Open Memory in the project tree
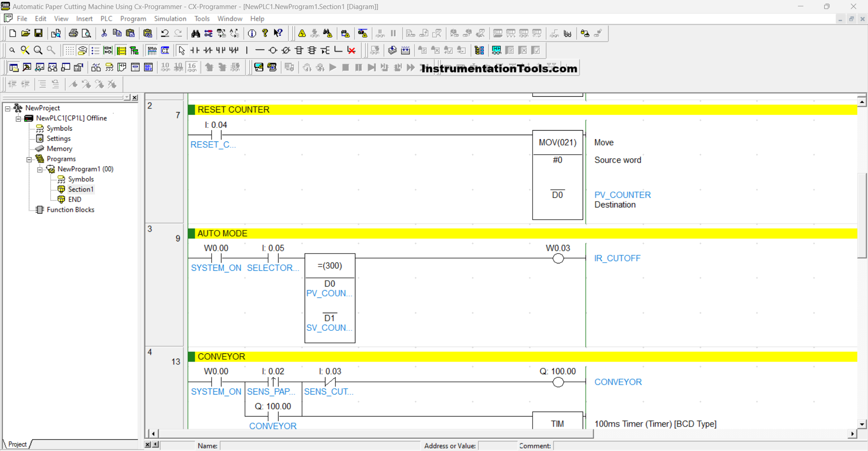Image resolution: width=868 pixels, height=451 pixels. point(59,149)
